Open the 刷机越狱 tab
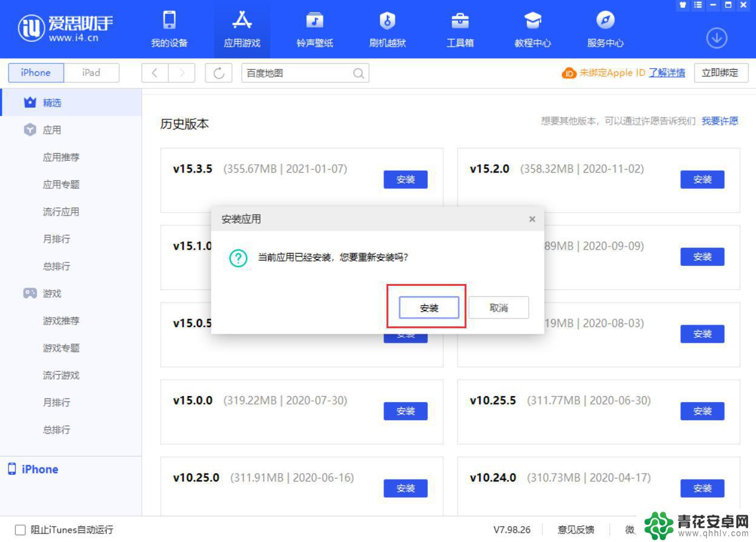Screen dimensions: 756x542 pos(387,29)
